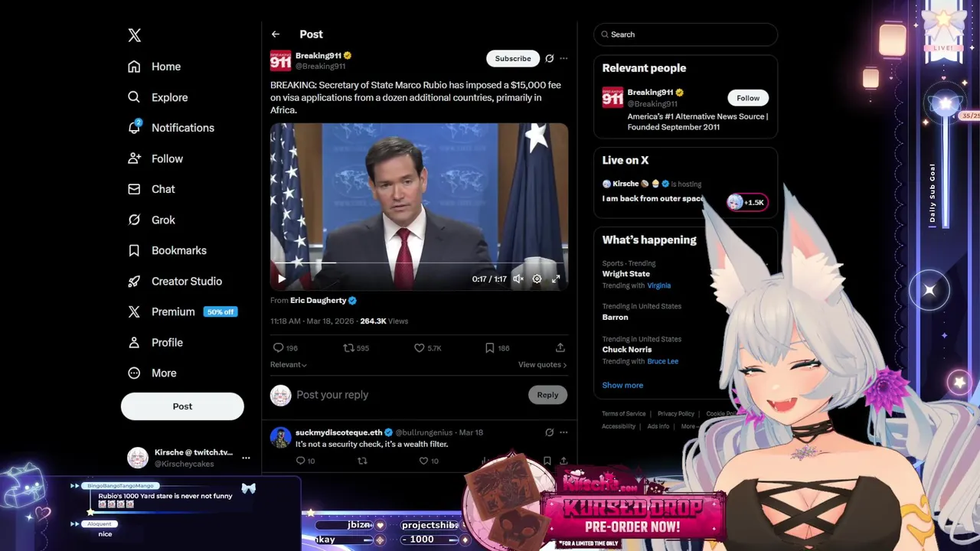Click the 50% off Premium badge

click(x=220, y=312)
